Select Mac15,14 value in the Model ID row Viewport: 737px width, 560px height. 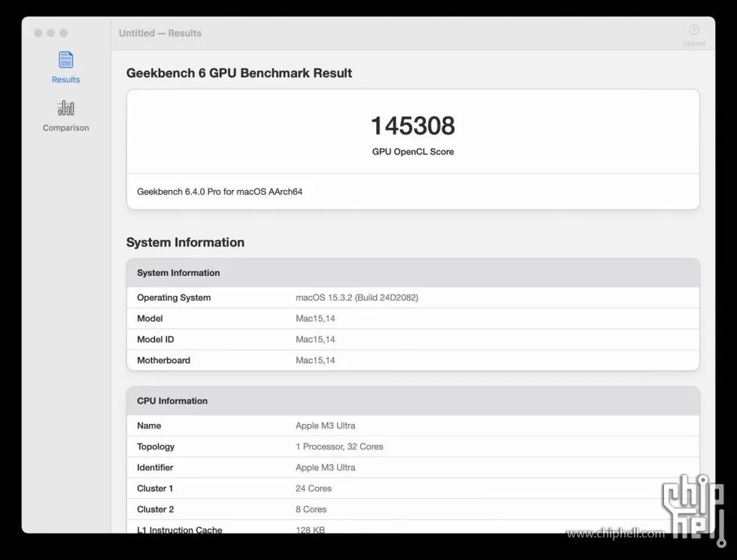coord(315,340)
